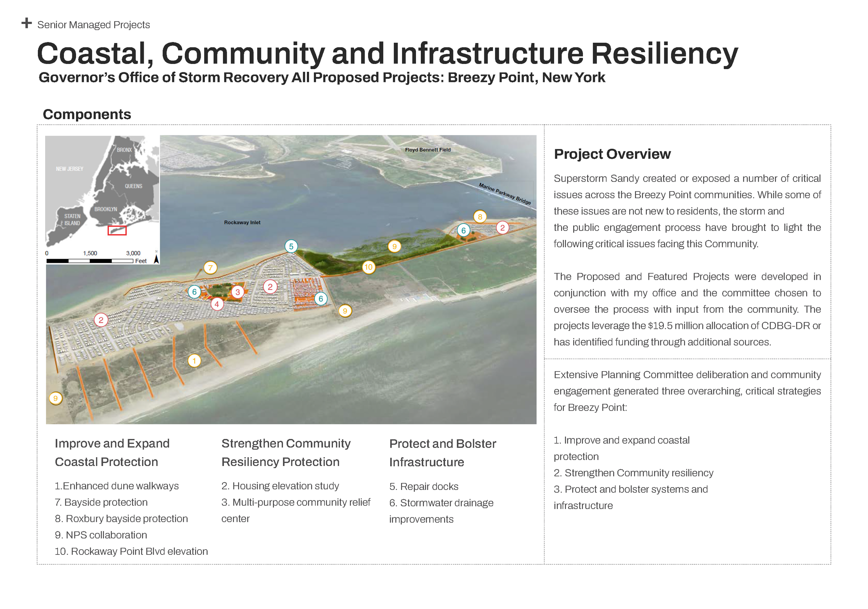868x609 pixels.
Task: Select yellow marker 1 on the dune walkways
Action: point(194,361)
